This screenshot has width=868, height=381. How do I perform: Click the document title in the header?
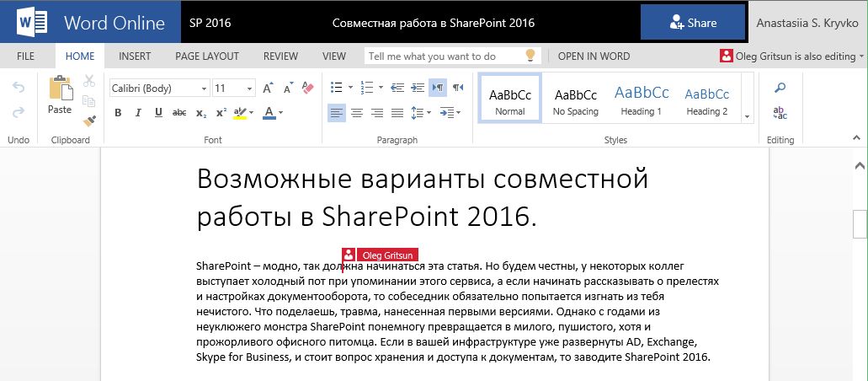coord(434,23)
